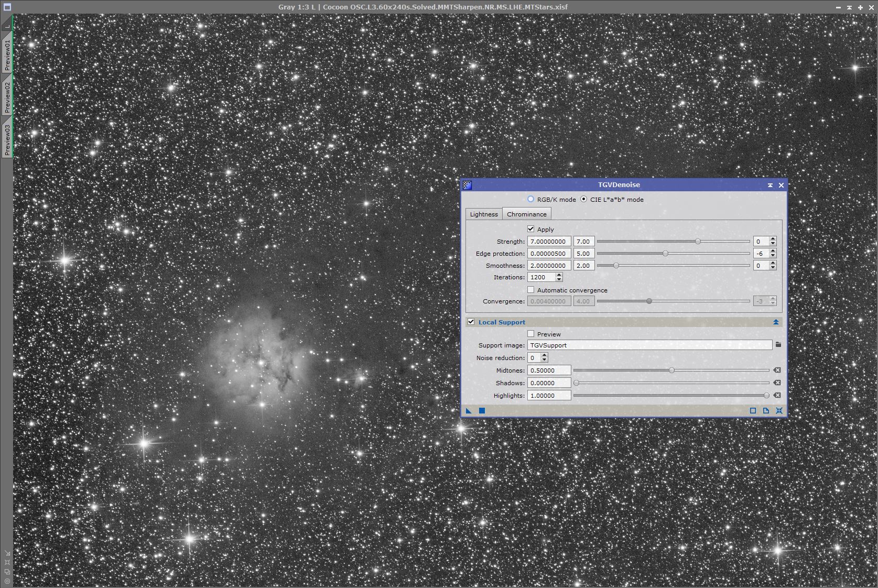Screen dimensions: 878x588
Task: Shade the TGVDenoise window using title arrow
Action: [x=770, y=185]
